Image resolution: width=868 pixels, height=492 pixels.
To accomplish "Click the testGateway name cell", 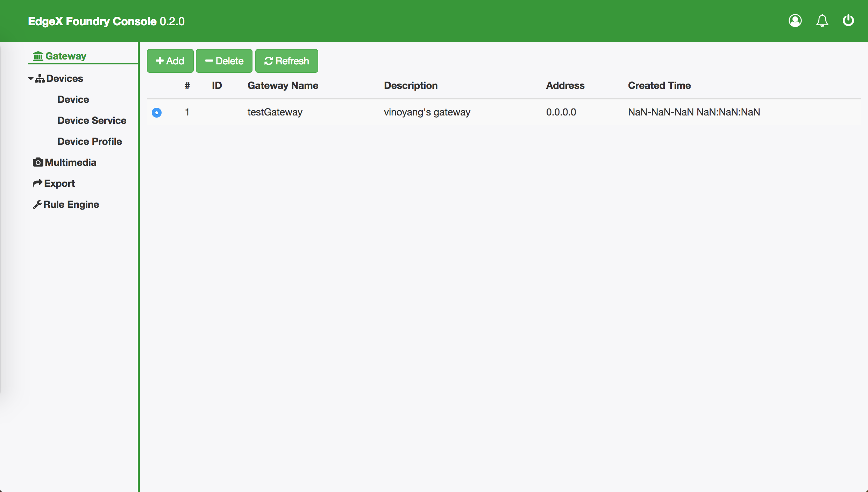I will click(275, 112).
